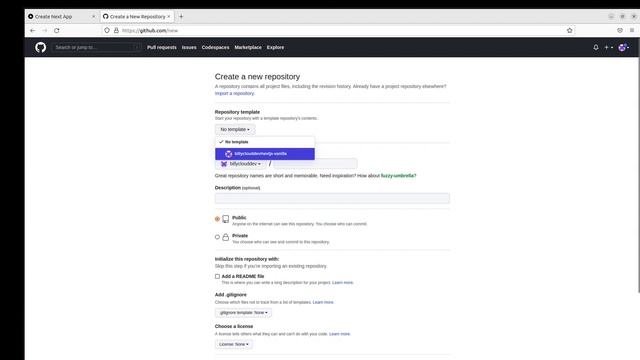
Task: Open the billyclouddev owner dropdown
Action: pos(240,164)
